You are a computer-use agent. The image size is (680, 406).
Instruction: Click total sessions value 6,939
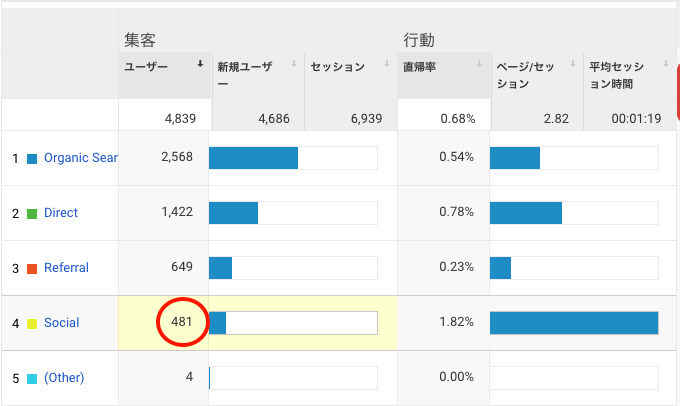366,118
